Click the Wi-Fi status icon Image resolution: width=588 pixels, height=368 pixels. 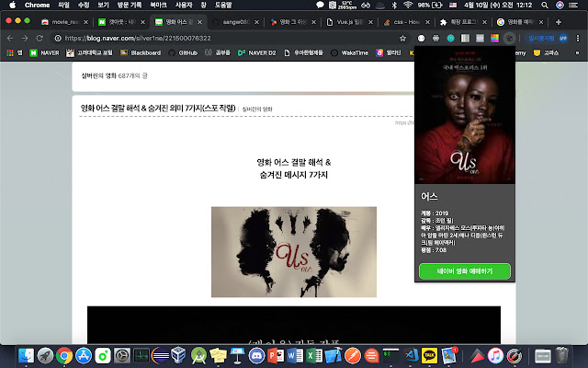coord(408,5)
